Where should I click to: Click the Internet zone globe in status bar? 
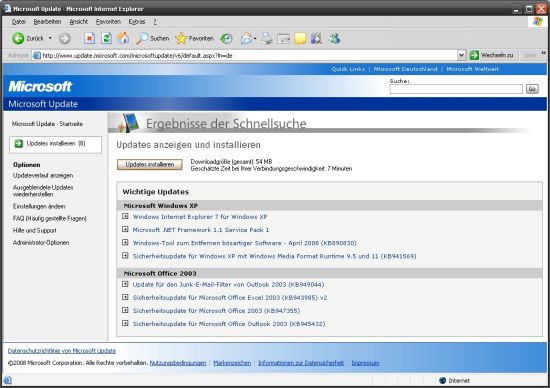[443, 380]
